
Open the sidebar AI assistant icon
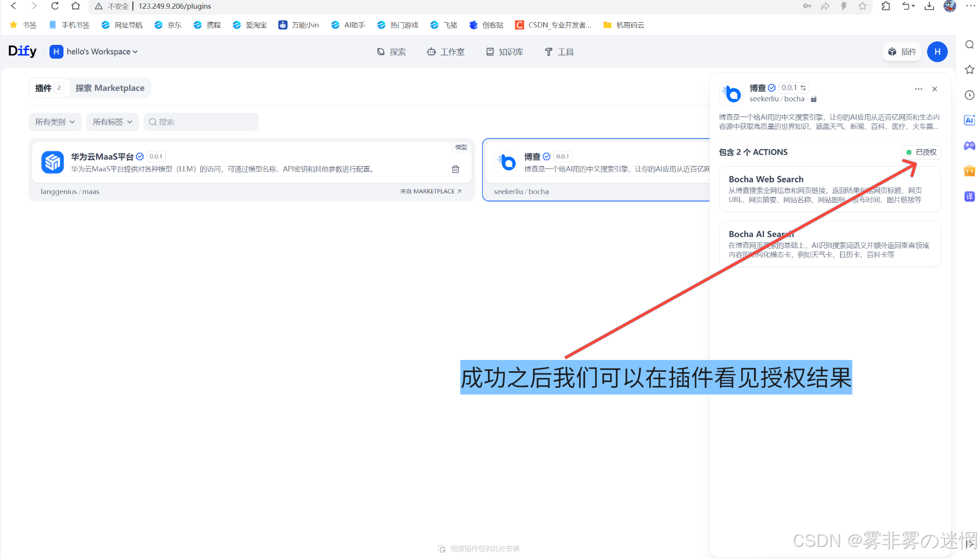click(x=970, y=120)
